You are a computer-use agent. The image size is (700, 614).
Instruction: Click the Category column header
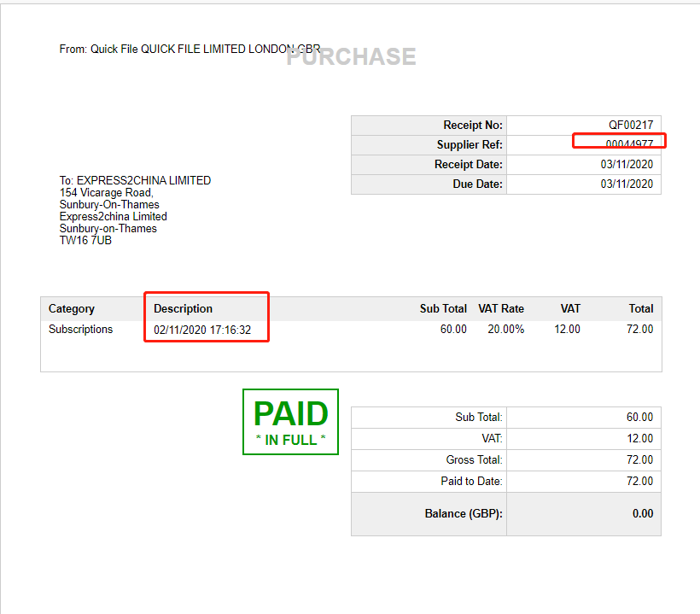72,308
